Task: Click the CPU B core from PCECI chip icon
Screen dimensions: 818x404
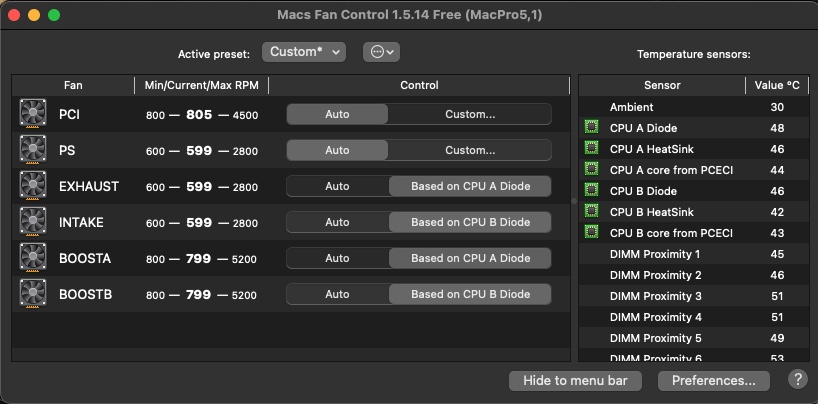Action: [591, 231]
